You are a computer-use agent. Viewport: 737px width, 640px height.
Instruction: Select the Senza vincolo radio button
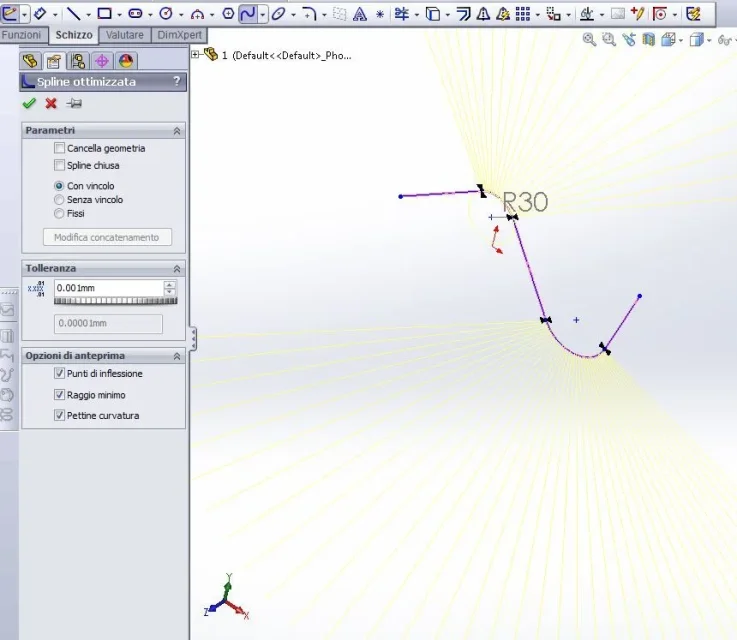59,200
